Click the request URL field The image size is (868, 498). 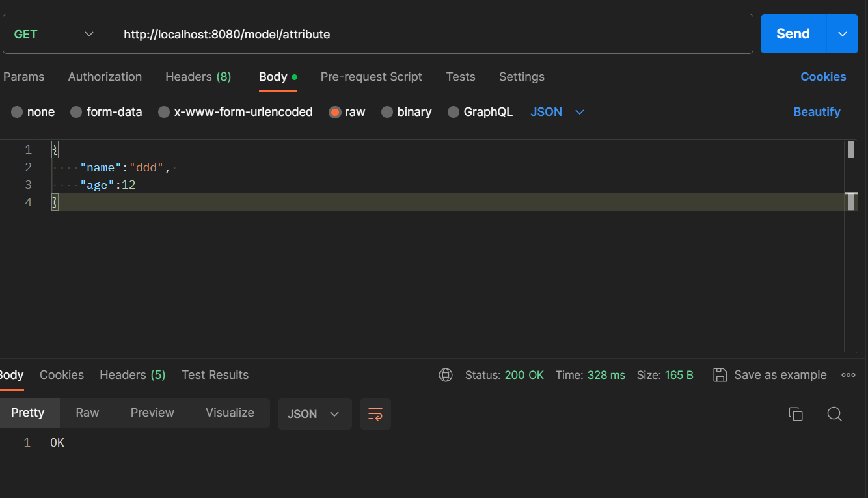[431, 35]
